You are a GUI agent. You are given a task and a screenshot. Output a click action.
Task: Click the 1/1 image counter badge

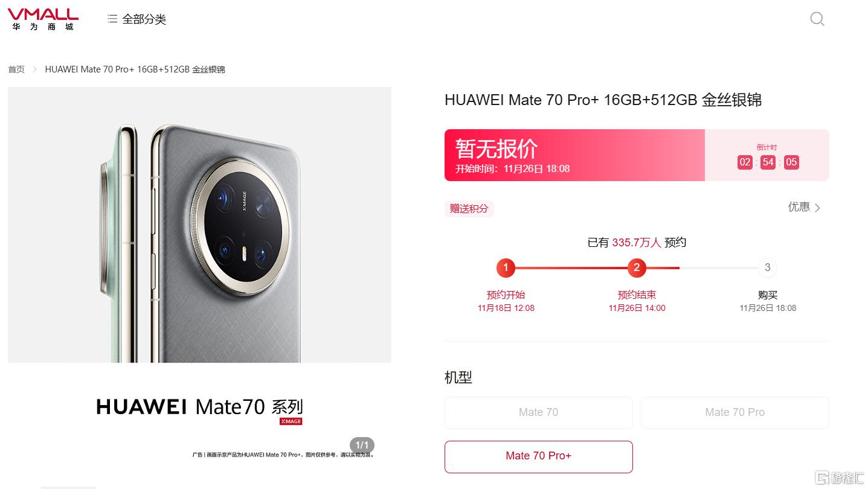[362, 446]
